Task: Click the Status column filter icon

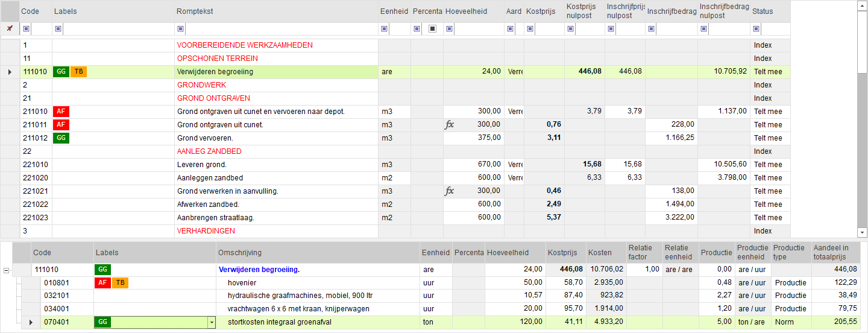Action: point(756,28)
